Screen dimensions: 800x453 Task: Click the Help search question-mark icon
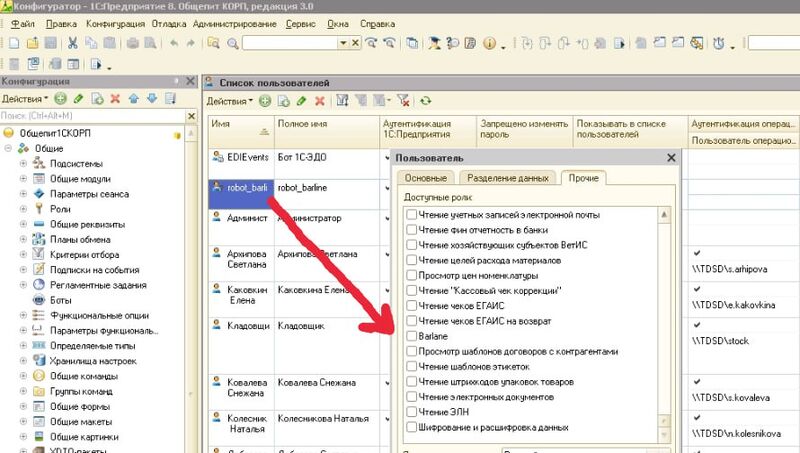[x=453, y=43]
